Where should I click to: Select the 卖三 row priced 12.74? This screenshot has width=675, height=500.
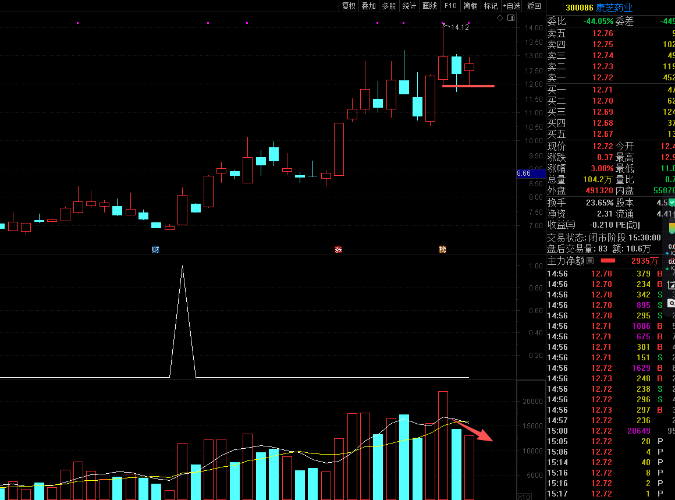click(611, 56)
